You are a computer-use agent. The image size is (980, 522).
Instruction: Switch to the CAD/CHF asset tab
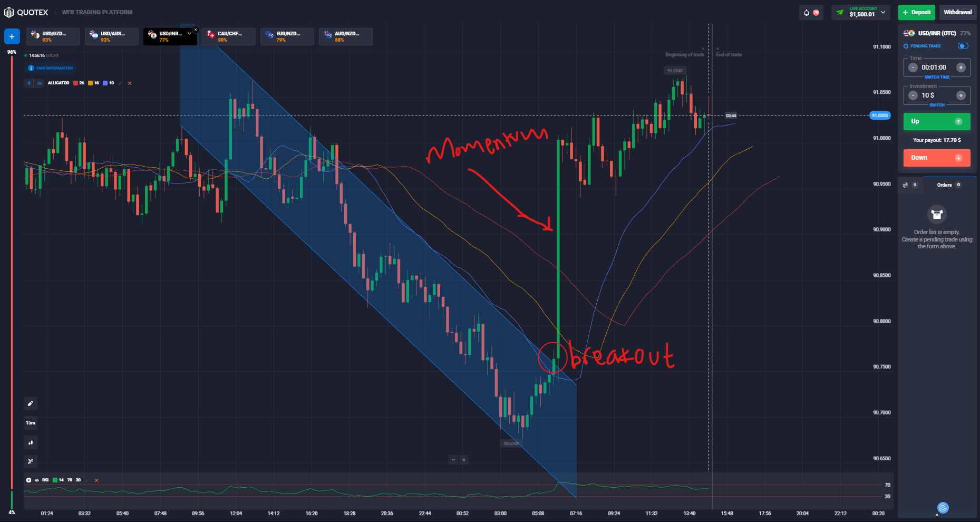(x=229, y=36)
